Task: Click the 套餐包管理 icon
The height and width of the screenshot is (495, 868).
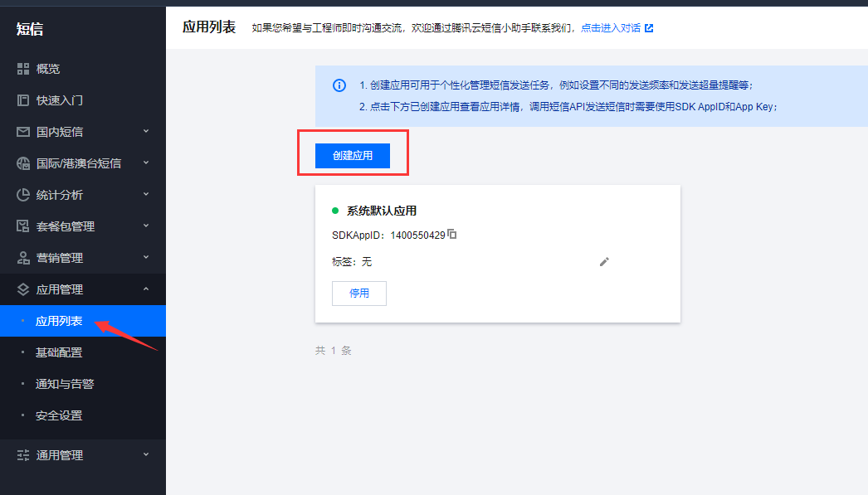Action: [22, 226]
